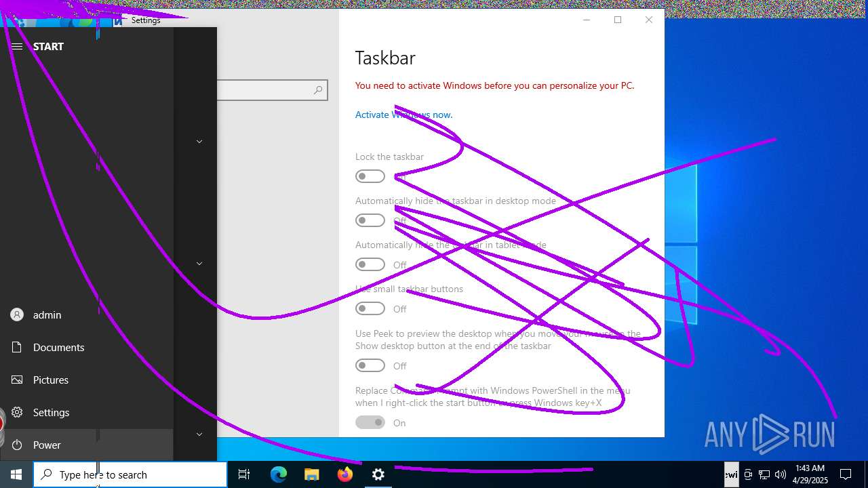Click the Lock the taskbar label
Viewport: 868px width, 488px height.
[x=389, y=157]
